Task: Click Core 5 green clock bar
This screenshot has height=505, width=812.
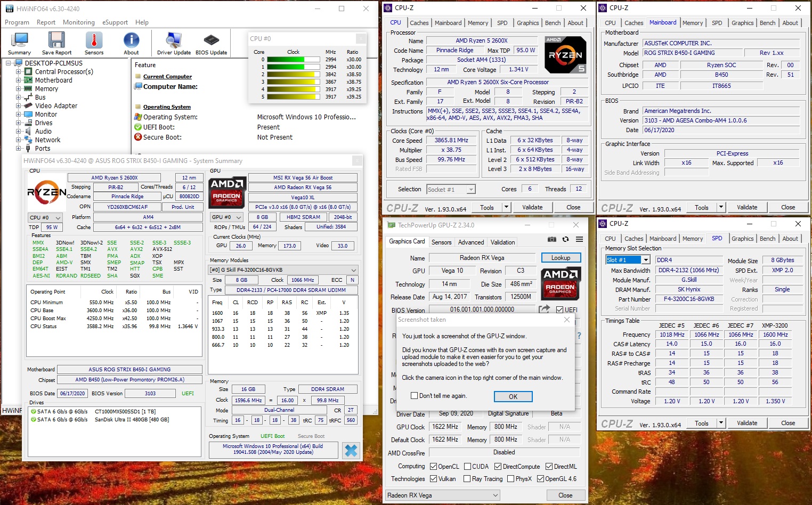Action: click(x=293, y=97)
